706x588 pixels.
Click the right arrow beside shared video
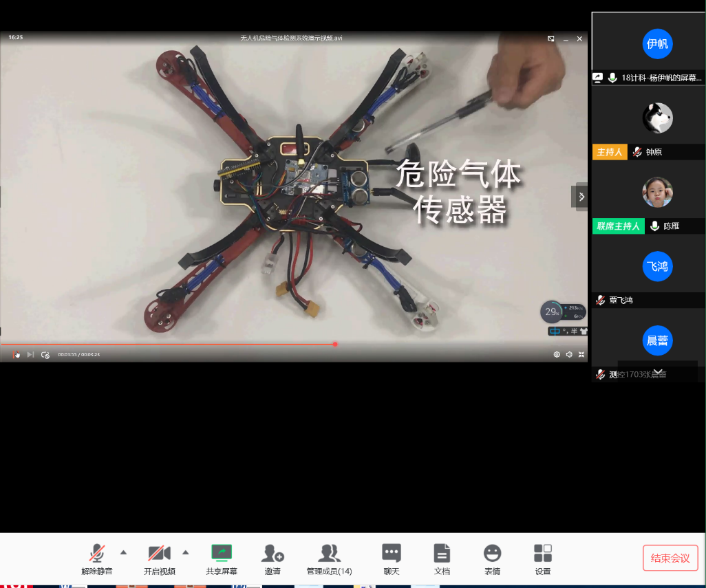click(581, 197)
